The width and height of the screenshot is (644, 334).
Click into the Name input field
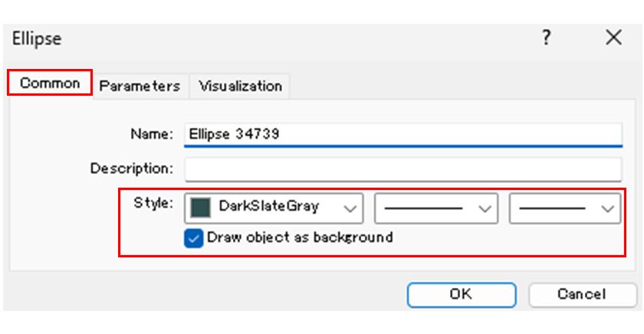tap(403, 134)
